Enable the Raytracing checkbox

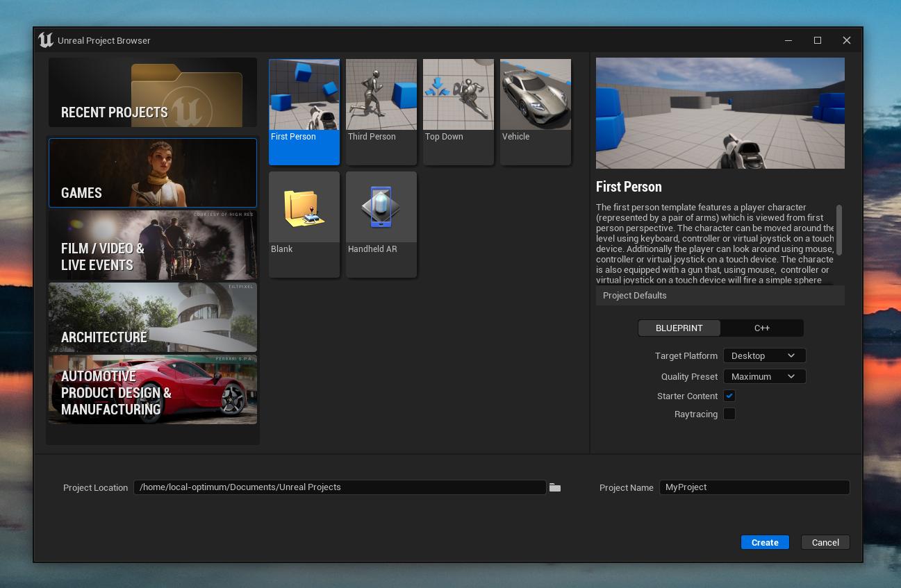[x=729, y=414]
